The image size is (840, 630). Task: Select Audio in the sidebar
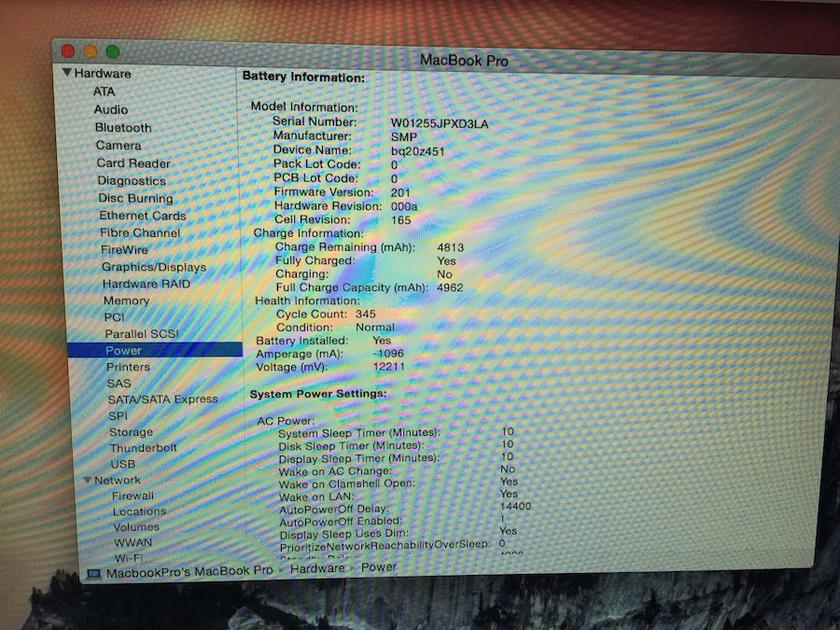pos(111,109)
